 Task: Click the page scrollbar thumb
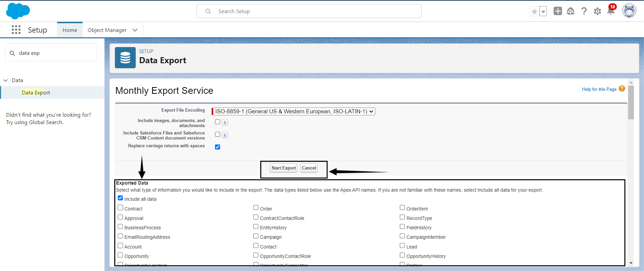pyautogui.click(x=631, y=103)
